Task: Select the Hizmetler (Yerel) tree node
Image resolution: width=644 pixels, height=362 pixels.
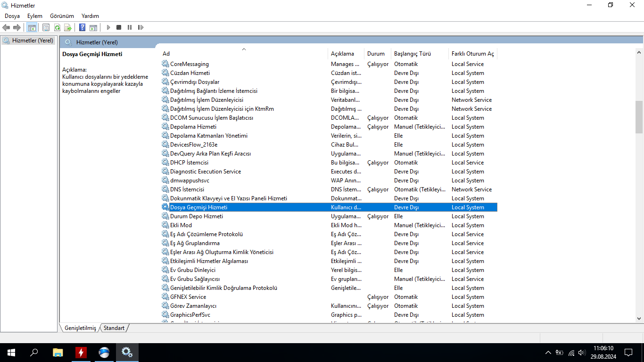Action: coord(28,41)
